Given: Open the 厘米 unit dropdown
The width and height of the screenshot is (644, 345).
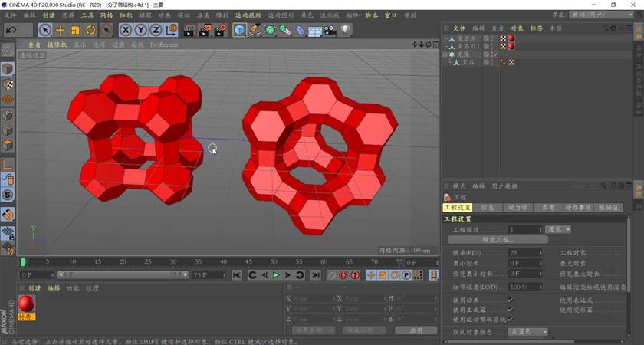Looking at the screenshot, I should tap(557, 229).
